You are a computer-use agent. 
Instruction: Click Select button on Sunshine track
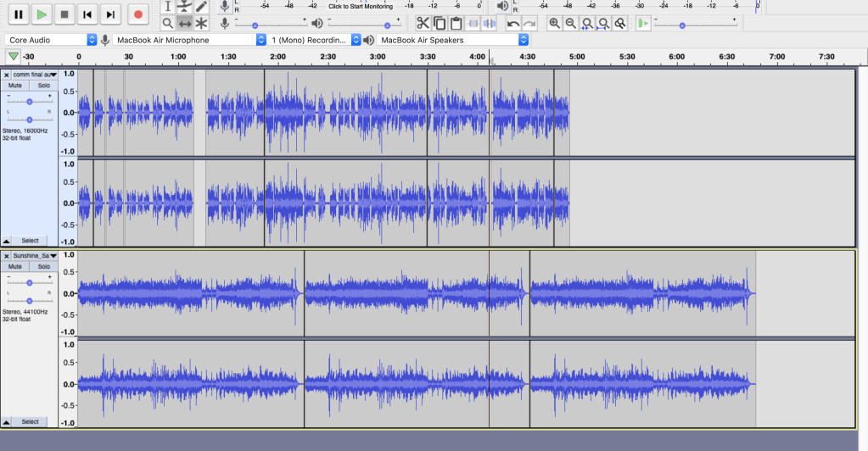(x=30, y=421)
